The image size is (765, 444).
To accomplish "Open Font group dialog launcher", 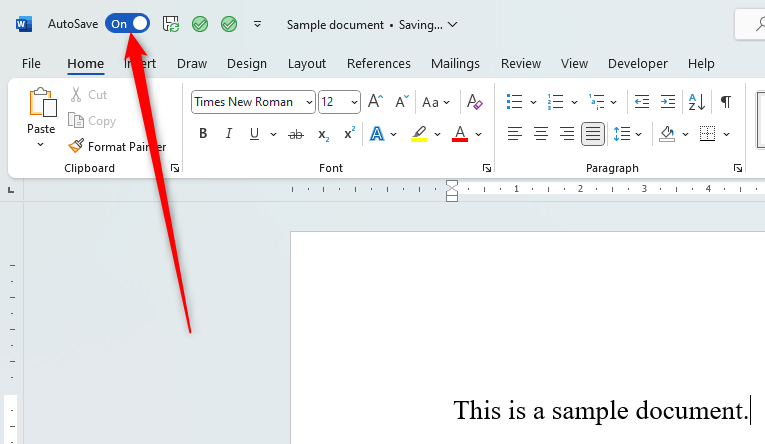I will pyautogui.click(x=486, y=168).
